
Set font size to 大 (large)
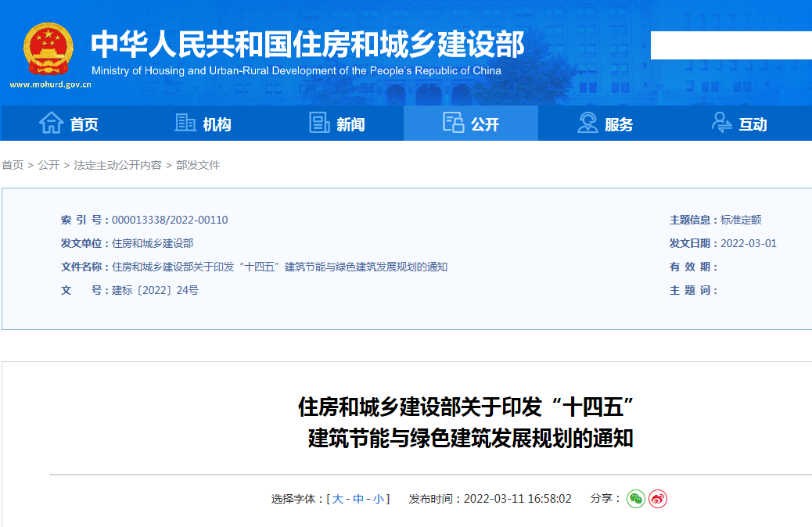(338, 499)
